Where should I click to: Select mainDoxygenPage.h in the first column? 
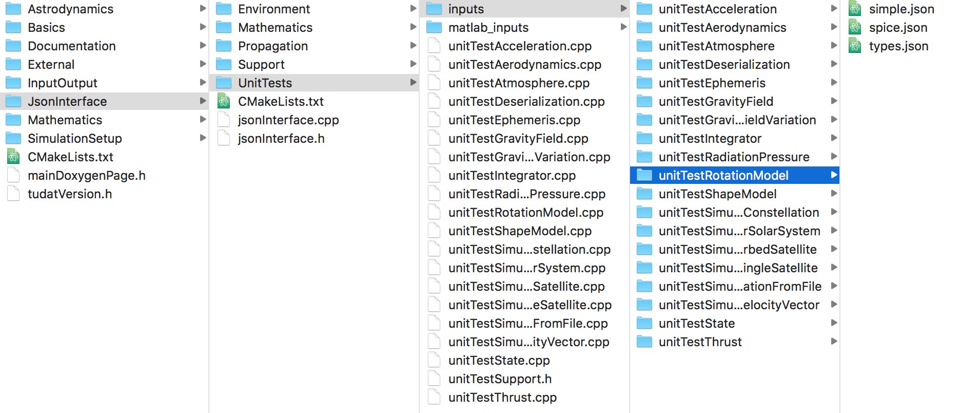[x=86, y=176]
